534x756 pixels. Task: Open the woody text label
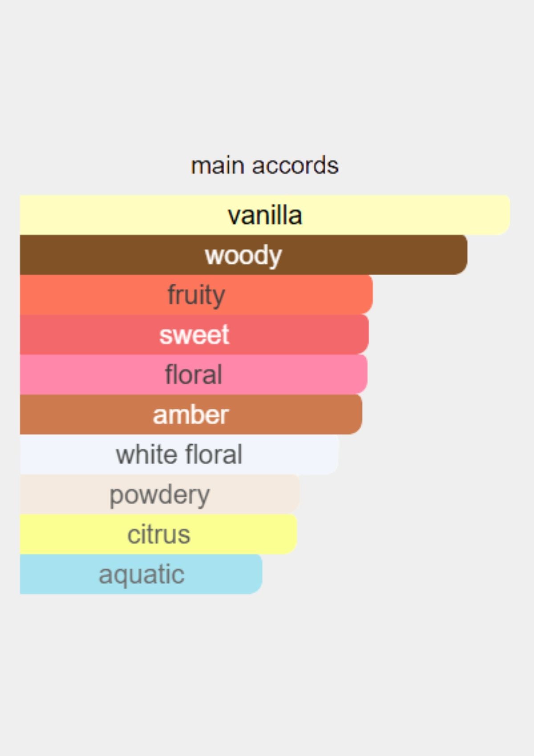(x=243, y=255)
